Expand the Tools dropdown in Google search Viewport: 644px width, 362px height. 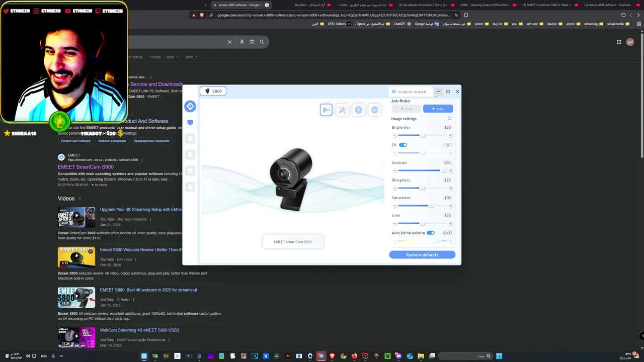tap(191, 57)
